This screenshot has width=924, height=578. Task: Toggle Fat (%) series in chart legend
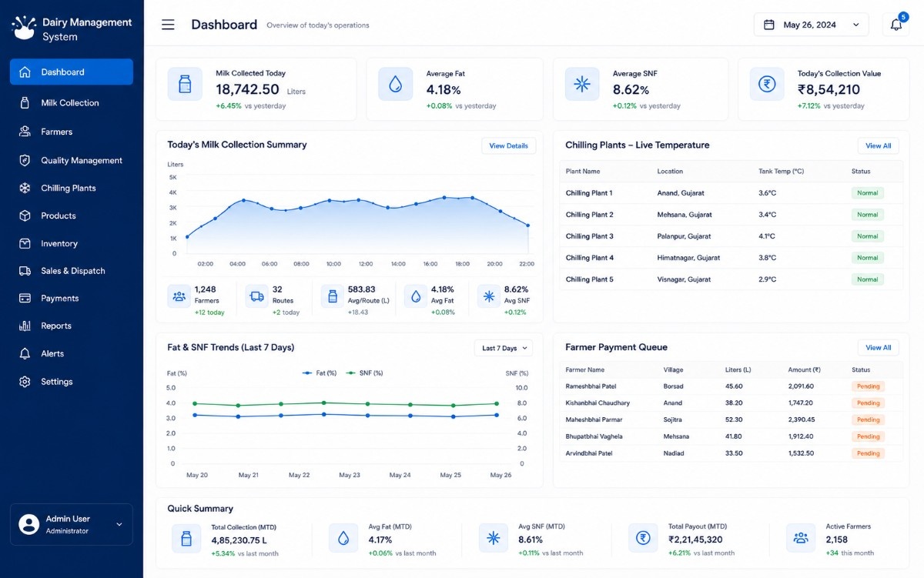coord(320,373)
